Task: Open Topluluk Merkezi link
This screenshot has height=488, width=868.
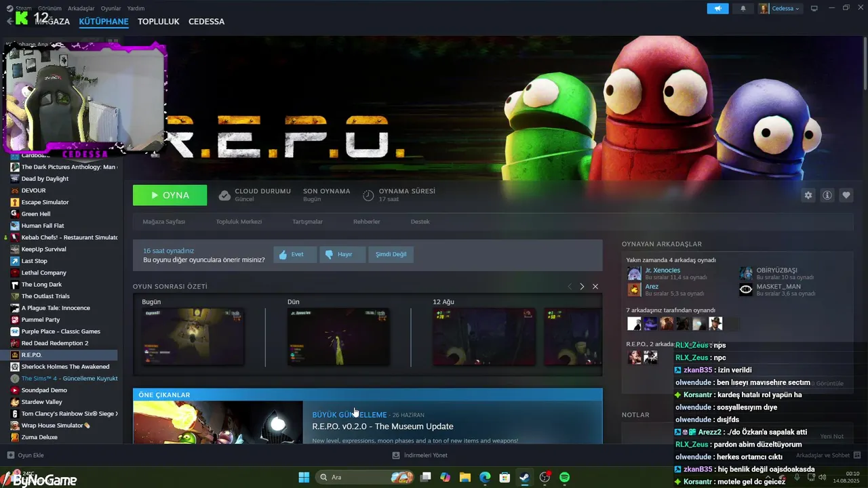Action: coord(239,222)
